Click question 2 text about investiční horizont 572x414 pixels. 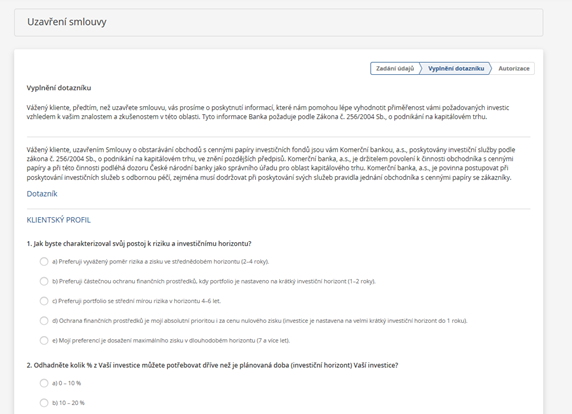tap(212, 365)
